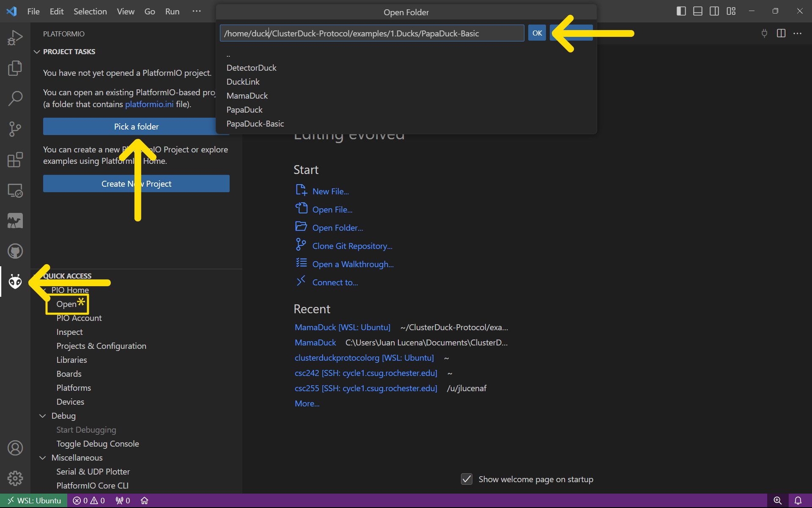Click Serial & UDP Plotter item
The image size is (812, 508).
[x=93, y=472]
